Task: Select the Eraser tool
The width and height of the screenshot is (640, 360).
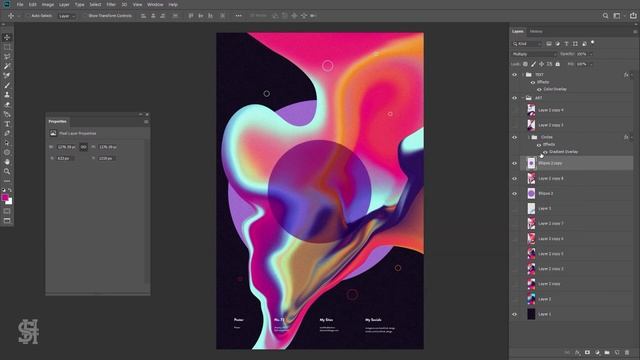Action: coord(7,104)
